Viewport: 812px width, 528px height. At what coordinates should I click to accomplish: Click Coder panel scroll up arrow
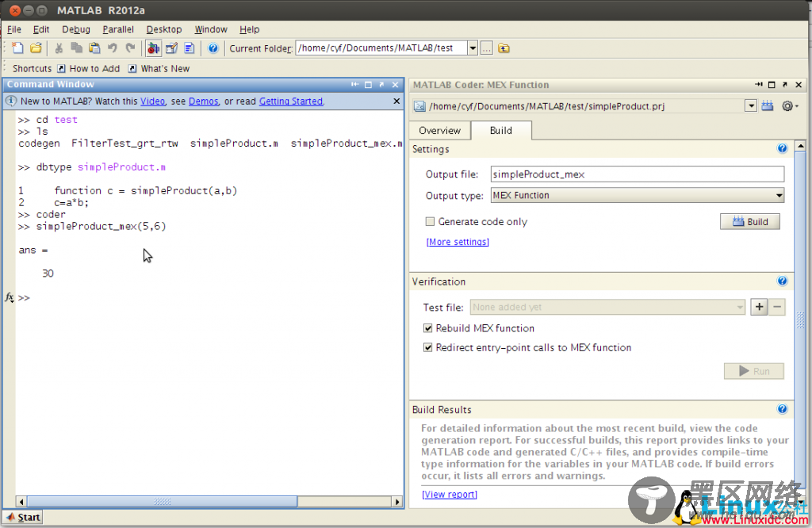pos(800,145)
